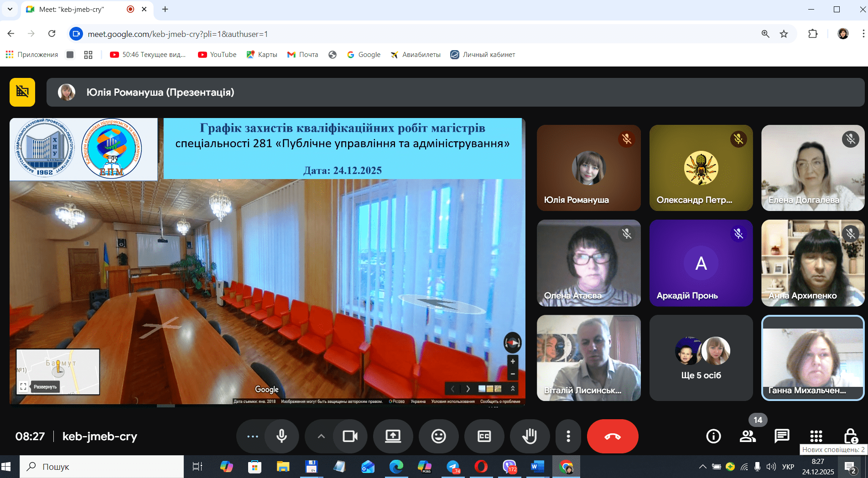
Task: Open more options three-dot menu
Action: 568,436
